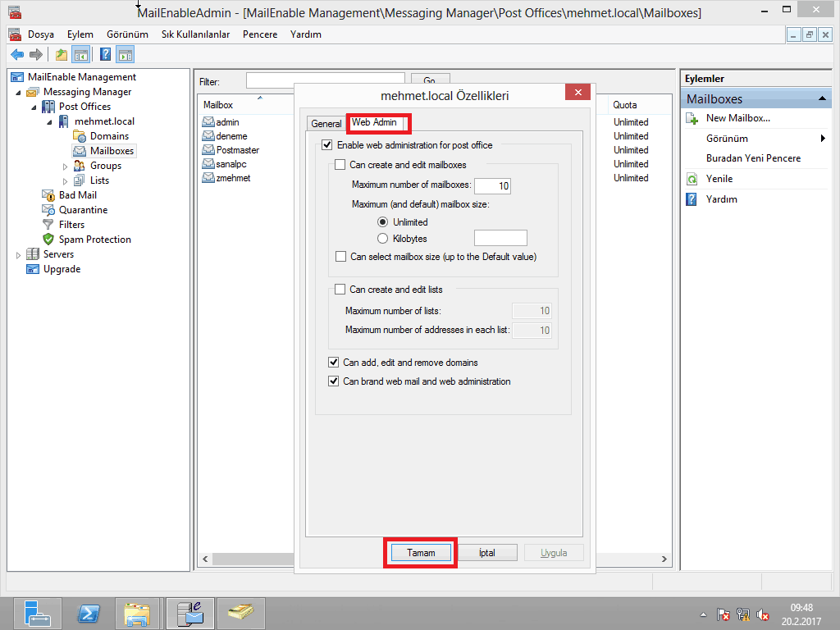
Task: Click the Quarantine icon in tree
Action: click(48, 210)
